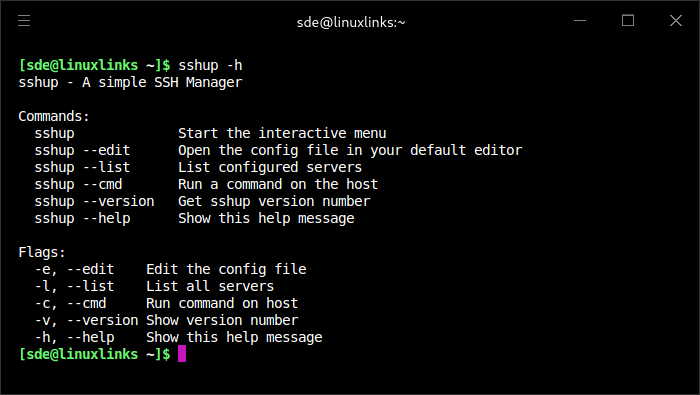Open the terminal hamburger menu
The width and height of the screenshot is (700, 395).
(24, 21)
